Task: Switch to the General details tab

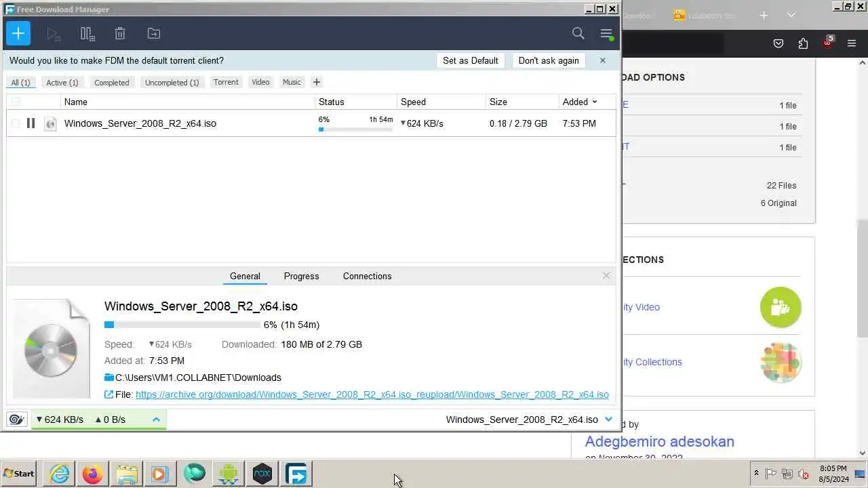Action: pos(245,276)
